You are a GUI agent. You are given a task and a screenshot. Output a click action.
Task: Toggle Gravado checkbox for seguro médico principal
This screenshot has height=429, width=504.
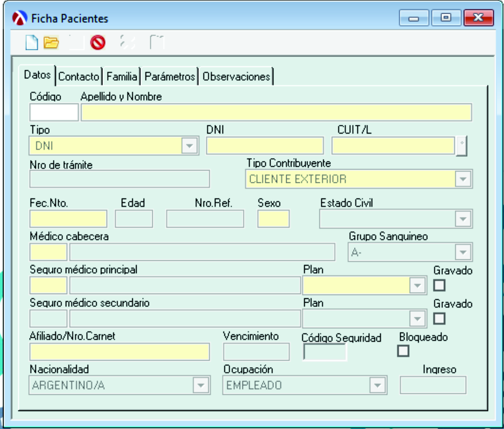[439, 285]
